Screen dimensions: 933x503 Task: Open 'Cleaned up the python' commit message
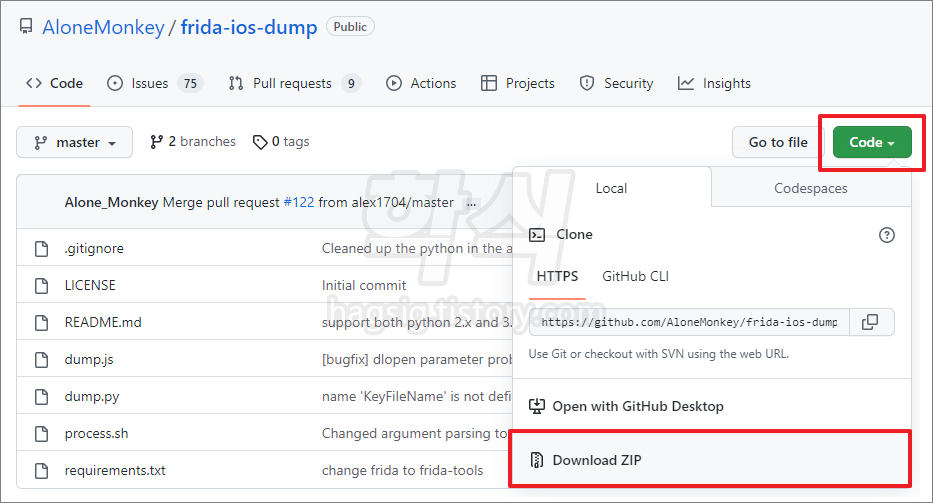[417, 248]
